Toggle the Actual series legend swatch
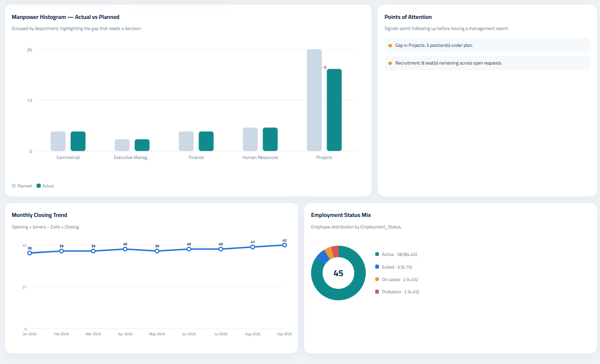600x364 pixels. coord(39,186)
